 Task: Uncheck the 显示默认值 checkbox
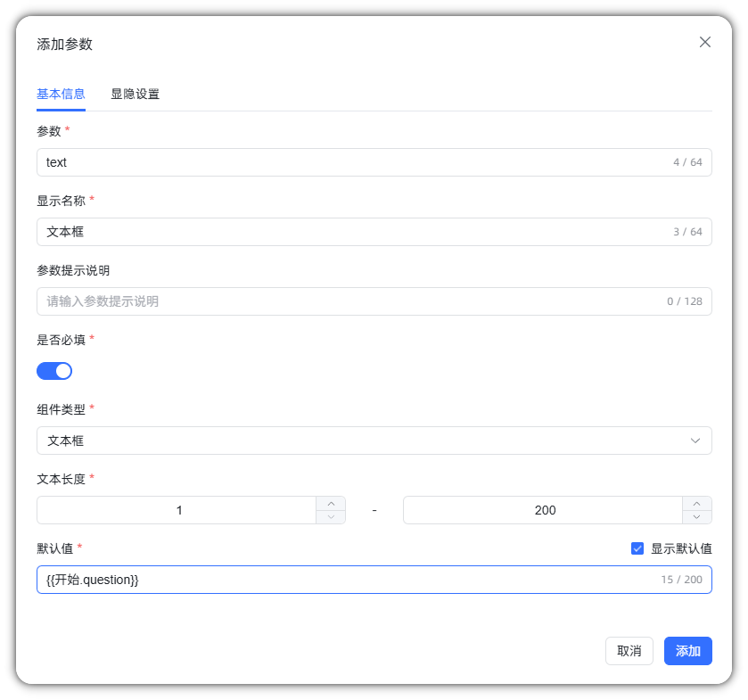[637, 548]
